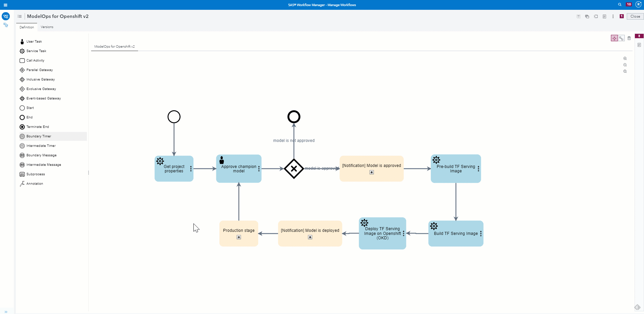The image size is (644, 314).
Task: Open the second left sidebar icon
Action: [6, 25]
